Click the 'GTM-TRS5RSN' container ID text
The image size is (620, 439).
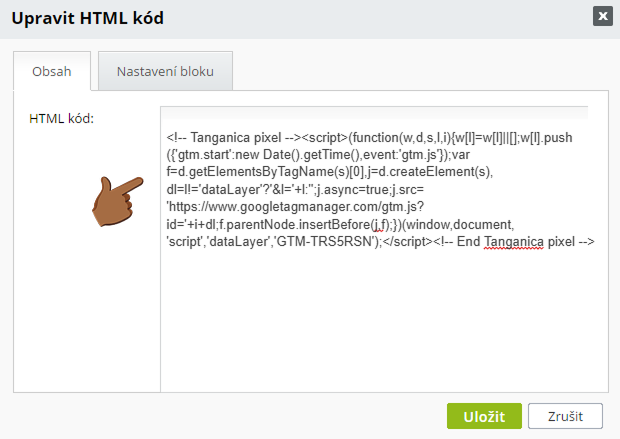[x=324, y=242]
